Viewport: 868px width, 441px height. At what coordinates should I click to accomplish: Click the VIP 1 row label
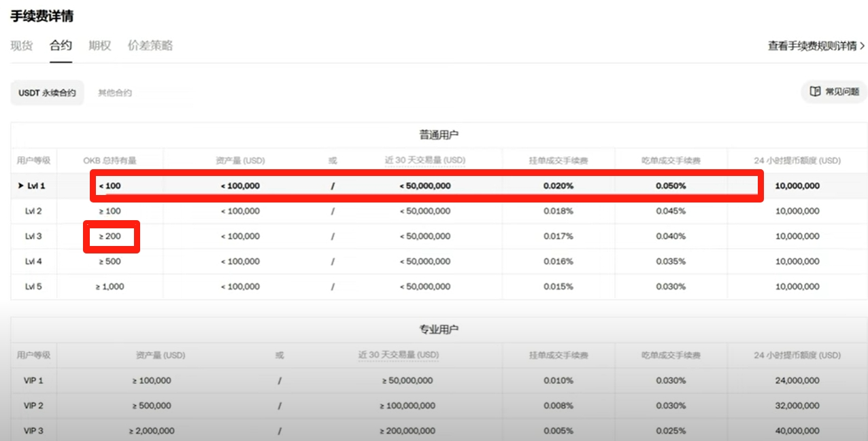coord(33,381)
